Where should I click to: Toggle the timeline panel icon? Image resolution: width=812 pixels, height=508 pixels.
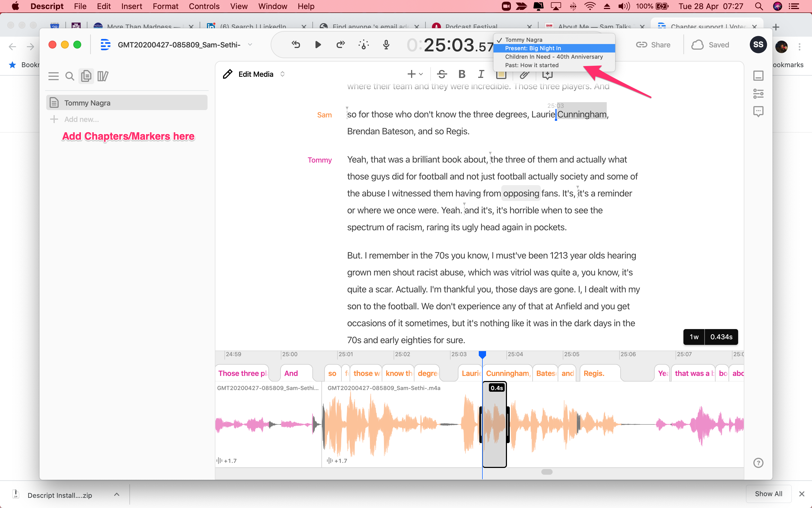click(758, 76)
